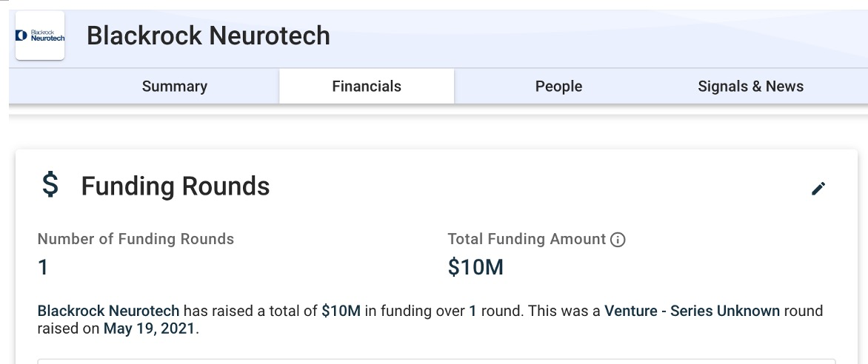Viewport: 868px width, 364px height.
Task: Click the May 19, 2021 date link
Action: pos(149,328)
